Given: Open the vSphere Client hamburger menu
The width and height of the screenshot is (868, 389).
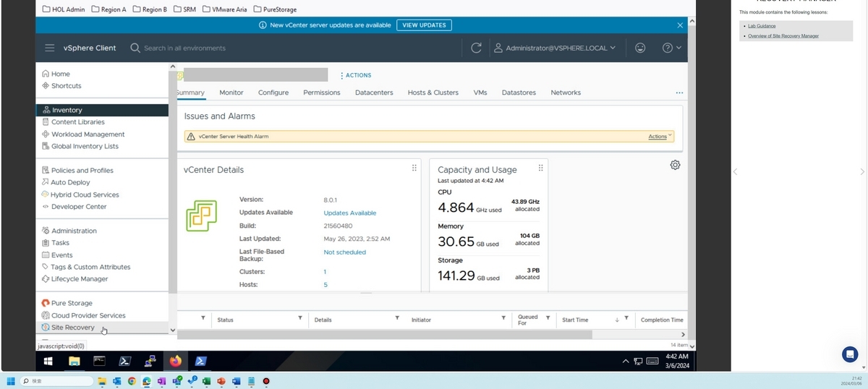Looking at the screenshot, I should [49, 48].
